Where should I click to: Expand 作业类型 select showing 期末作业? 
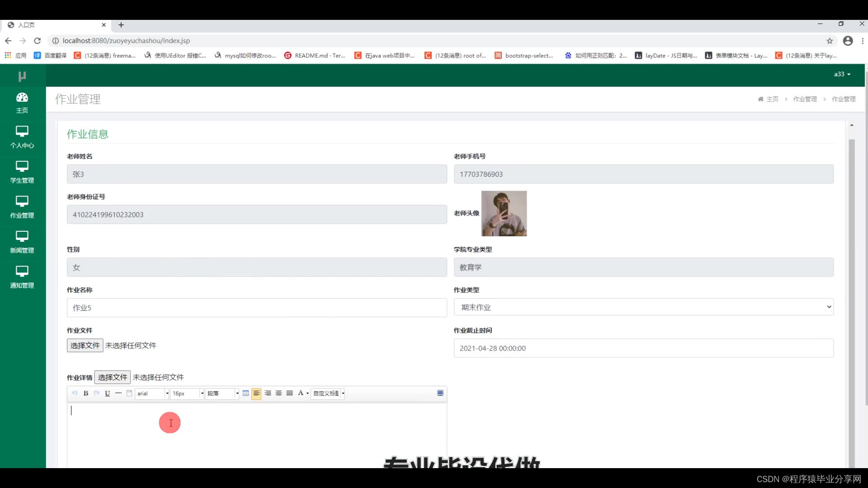[643, 307]
